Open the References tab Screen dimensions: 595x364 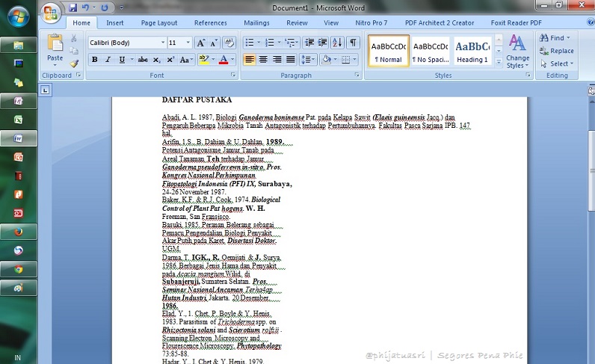click(210, 22)
